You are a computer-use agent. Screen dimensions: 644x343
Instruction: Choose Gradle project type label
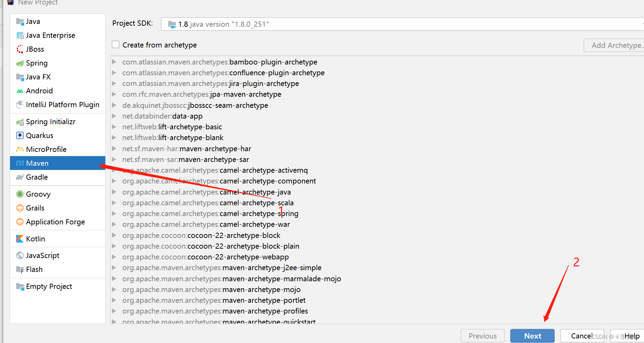click(x=37, y=177)
